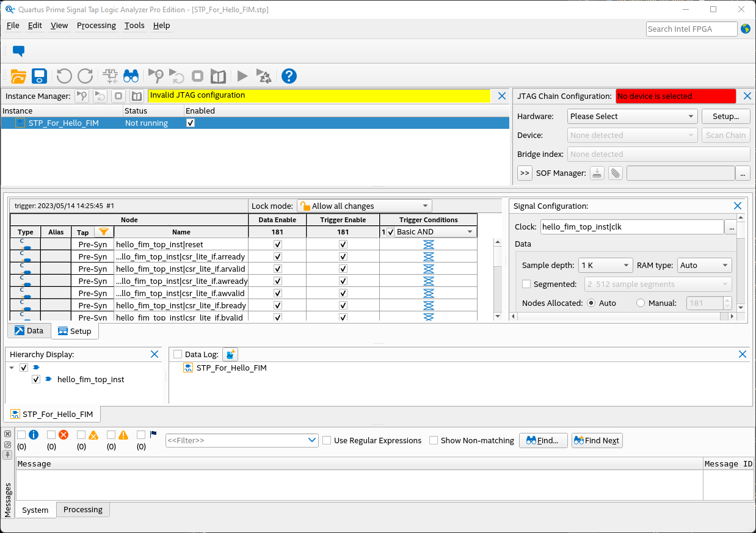Expand the Sample depth dropdown
Viewport: 756px width, 533px height.
coord(605,265)
